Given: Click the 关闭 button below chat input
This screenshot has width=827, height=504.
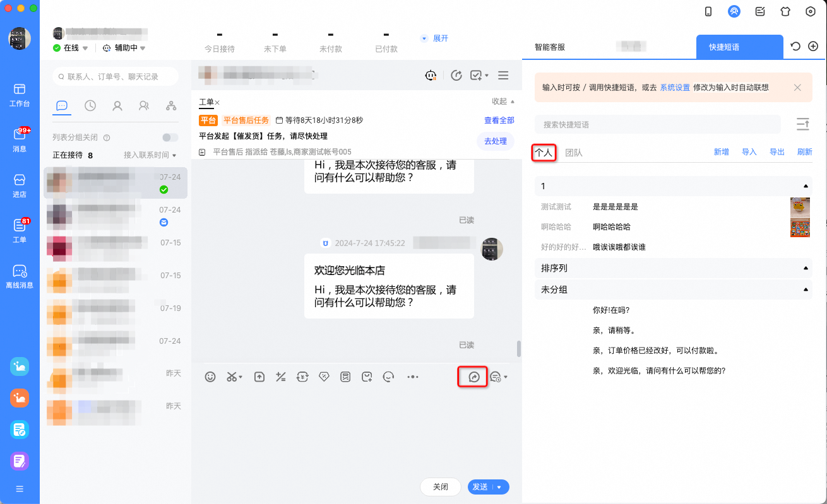Looking at the screenshot, I should (x=441, y=487).
